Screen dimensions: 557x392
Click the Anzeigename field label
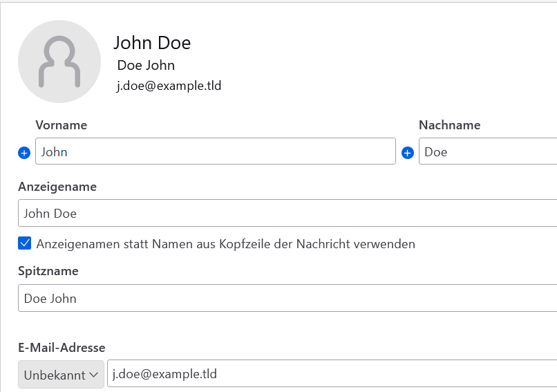coord(57,187)
